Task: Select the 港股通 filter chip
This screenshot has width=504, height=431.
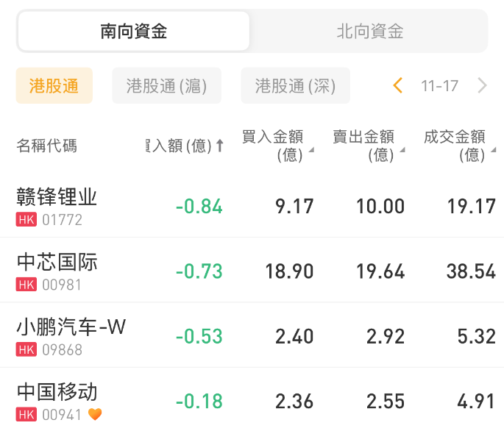Action: 54,86
